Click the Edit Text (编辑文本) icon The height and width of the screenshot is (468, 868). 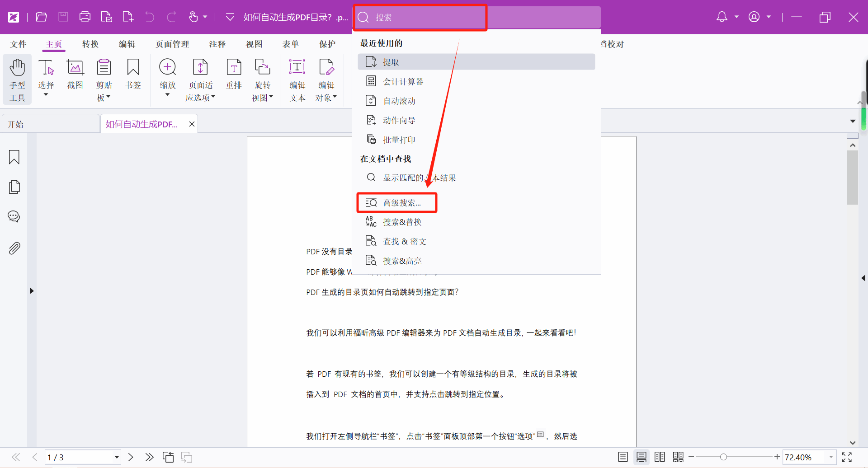tap(297, 79)
